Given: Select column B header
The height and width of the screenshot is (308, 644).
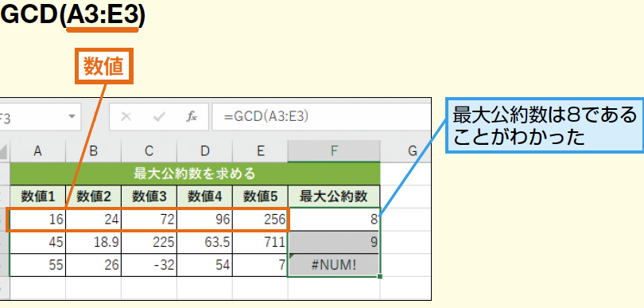Looking at the screenshot, I should point(93,151).
